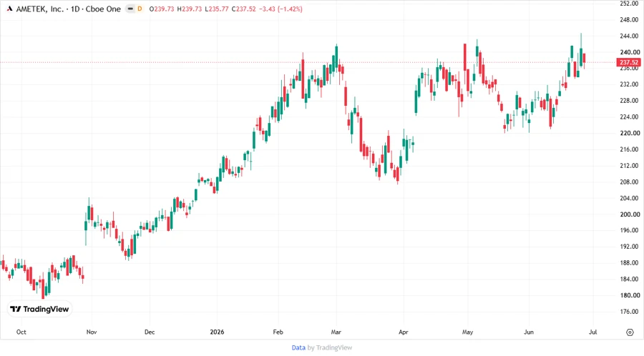Click the high value H239.73
644x356 pixels.
pos(190,9)
